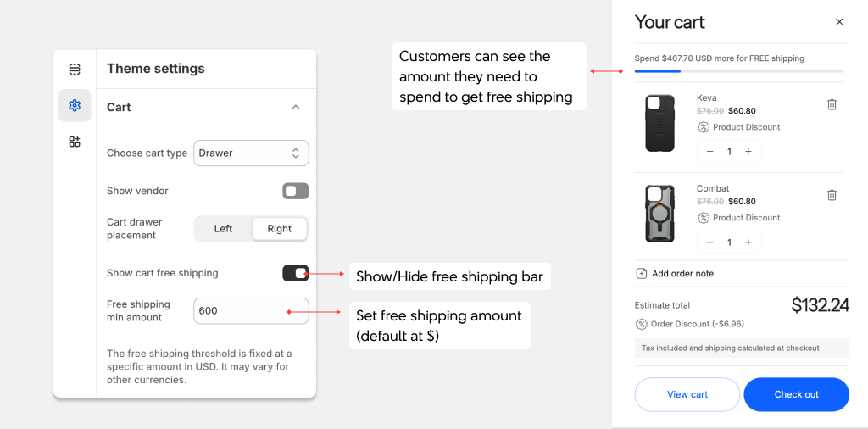Click the Estimate total label
This screenshot has width=868, height=429.
pos(662,305)
